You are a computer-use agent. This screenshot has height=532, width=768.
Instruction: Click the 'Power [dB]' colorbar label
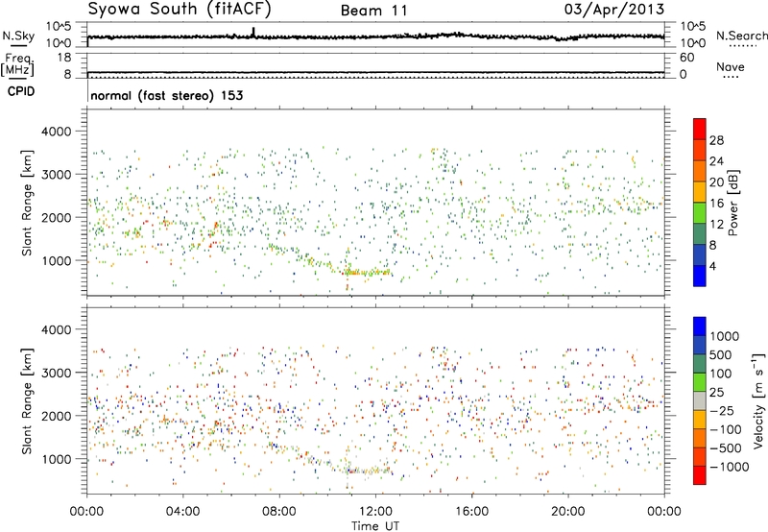pyautogui.click(x=732, y=203)
